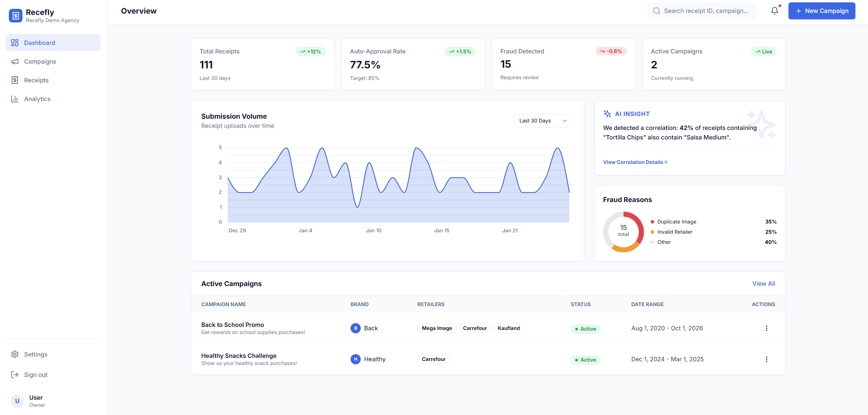Toggle the Active status badge on Healthy Snacks Challenge
868x415 pixels.
(585, 360)
